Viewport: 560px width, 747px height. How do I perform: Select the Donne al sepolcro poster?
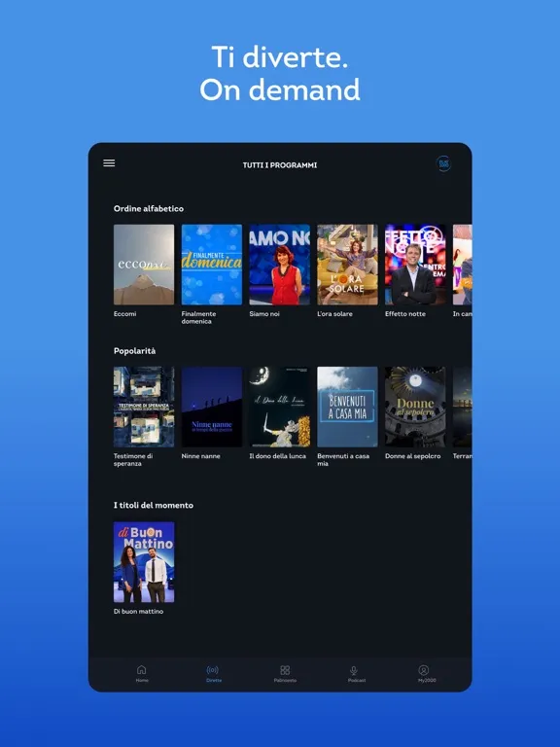click(415, 407)
